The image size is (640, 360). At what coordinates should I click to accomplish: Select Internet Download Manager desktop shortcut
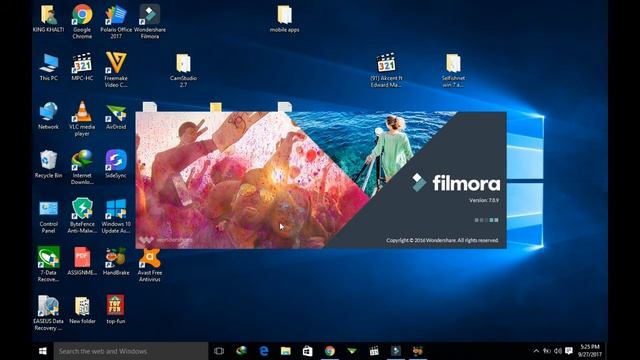coord(82,167)
